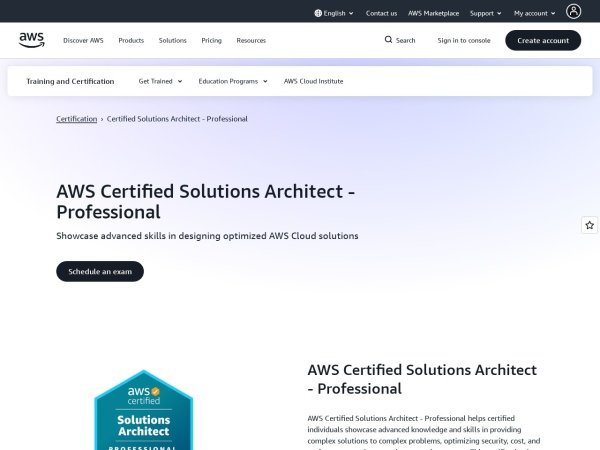This screenshot has height=450, width=600.
Task: Expand the Education Programs menu
Action: pyautogui.click(x=233, y=81)
